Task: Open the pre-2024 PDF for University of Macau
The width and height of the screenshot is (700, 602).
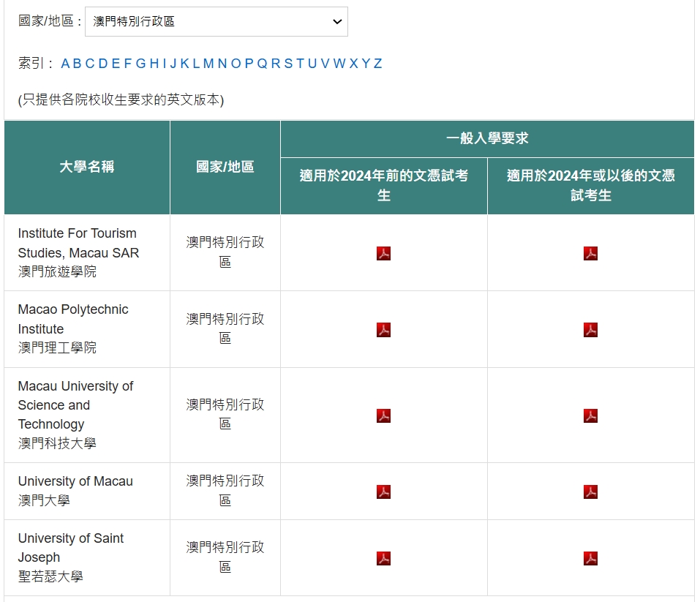Action: [x=383, y=492]
